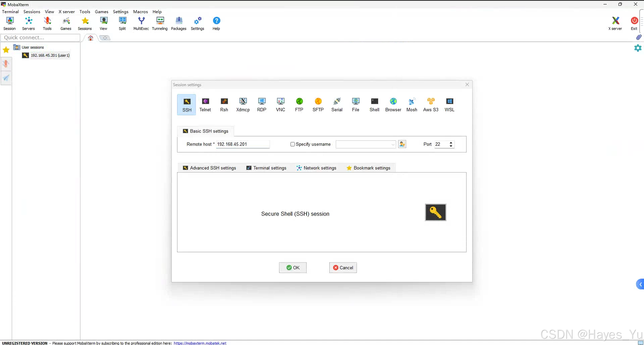Open the saved 192.168.45.201 (user1) session
This screenshot has width=644, height=345.
click(x=50, y=55)
